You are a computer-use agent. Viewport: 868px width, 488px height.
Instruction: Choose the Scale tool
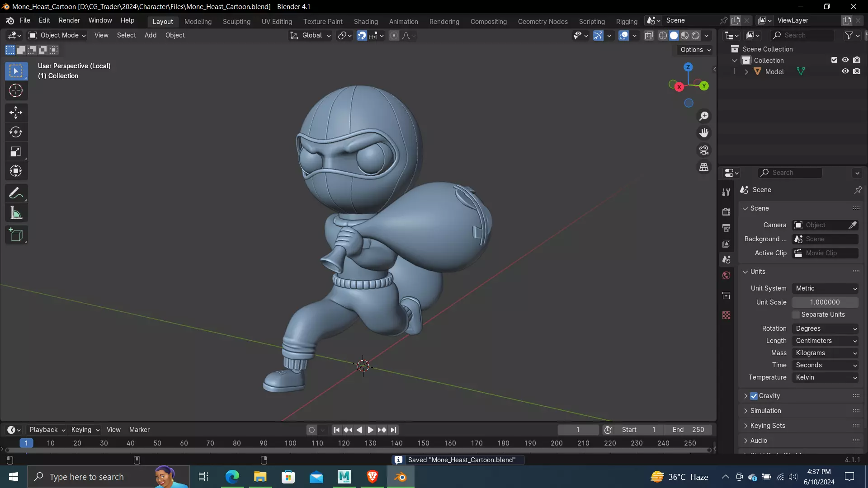click(16, 151)
